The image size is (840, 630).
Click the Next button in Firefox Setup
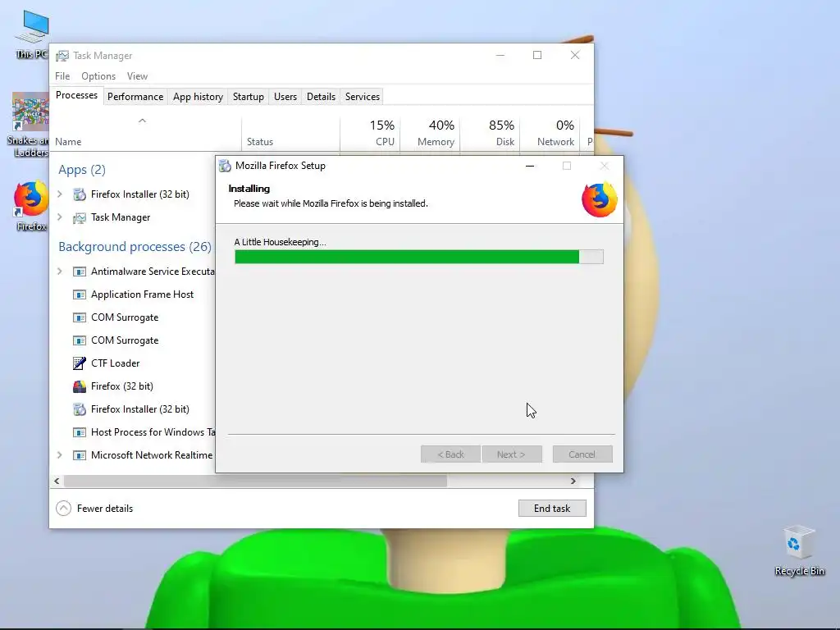[x=512, y=454]
